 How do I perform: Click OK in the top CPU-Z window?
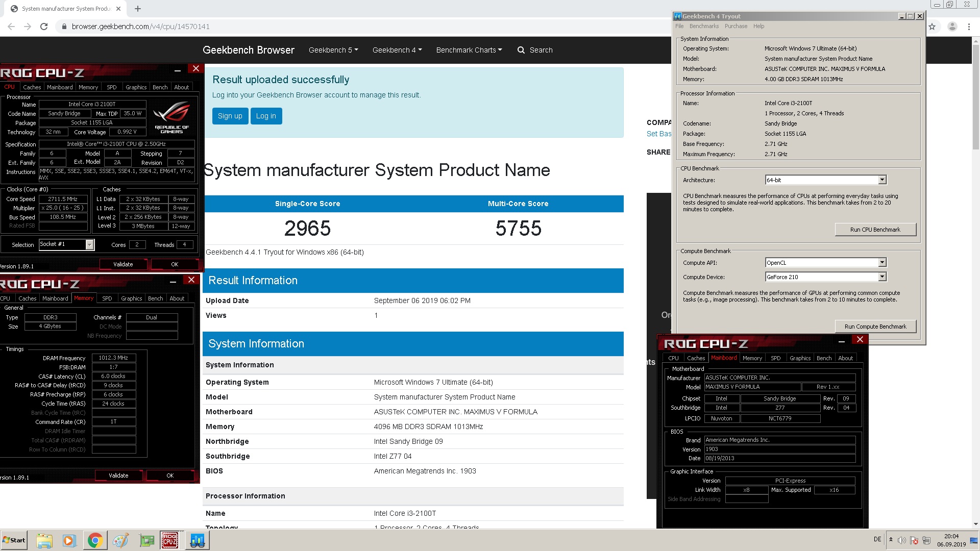coord(175,264)
